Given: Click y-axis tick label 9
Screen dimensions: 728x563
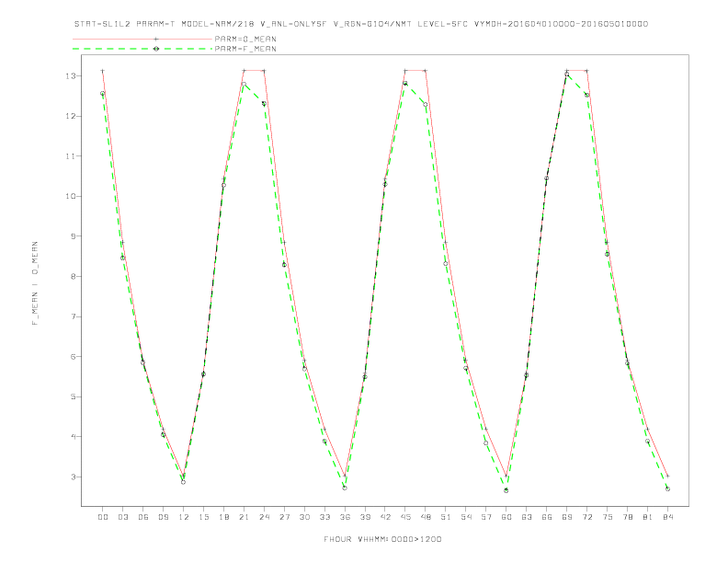Looking at the screenshot, I should point(74,236).
